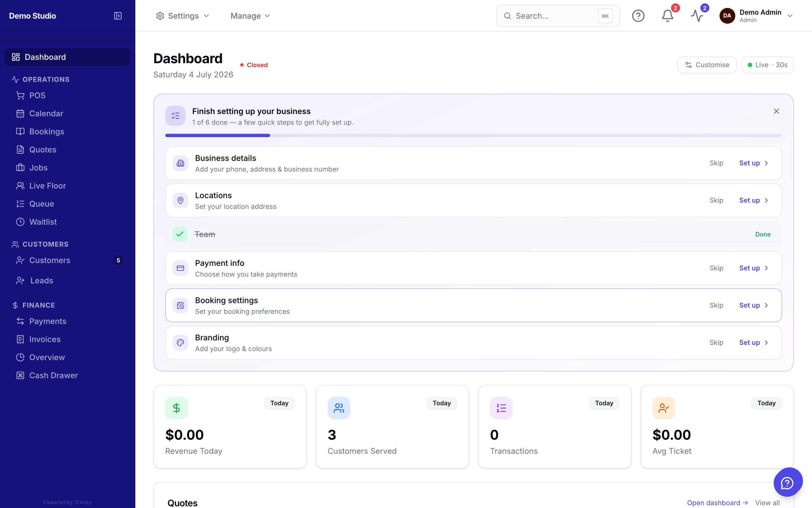Click the Branding palette icon
This screenshot has width=812, height=508.
click(x=180, y=343)
